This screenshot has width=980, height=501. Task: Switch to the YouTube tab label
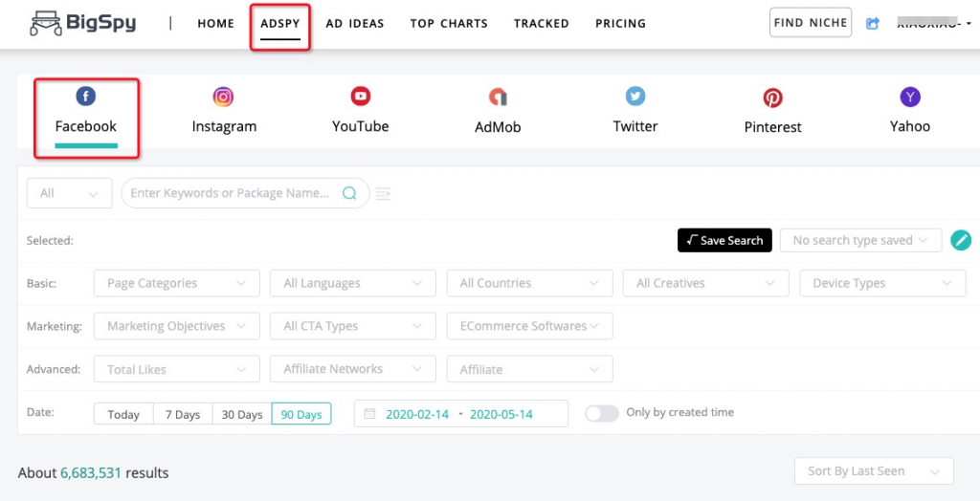[x=361, y=126]
